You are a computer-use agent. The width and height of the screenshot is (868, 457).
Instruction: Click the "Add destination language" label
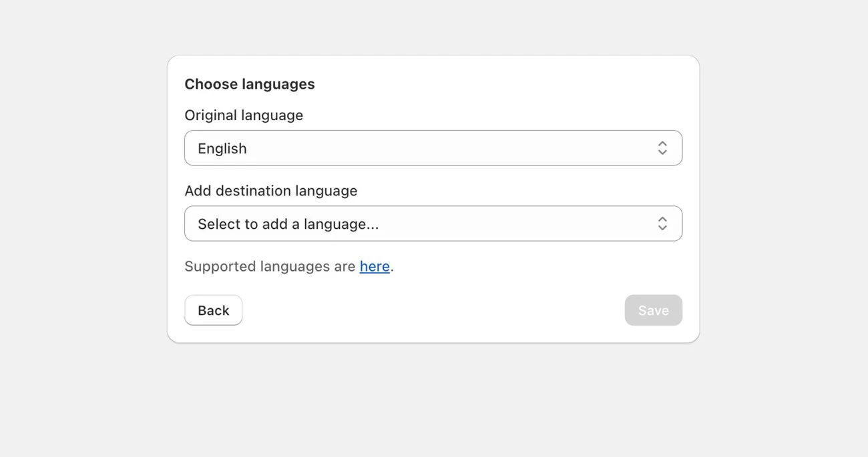pyautogui.click(x=271, y=191)
